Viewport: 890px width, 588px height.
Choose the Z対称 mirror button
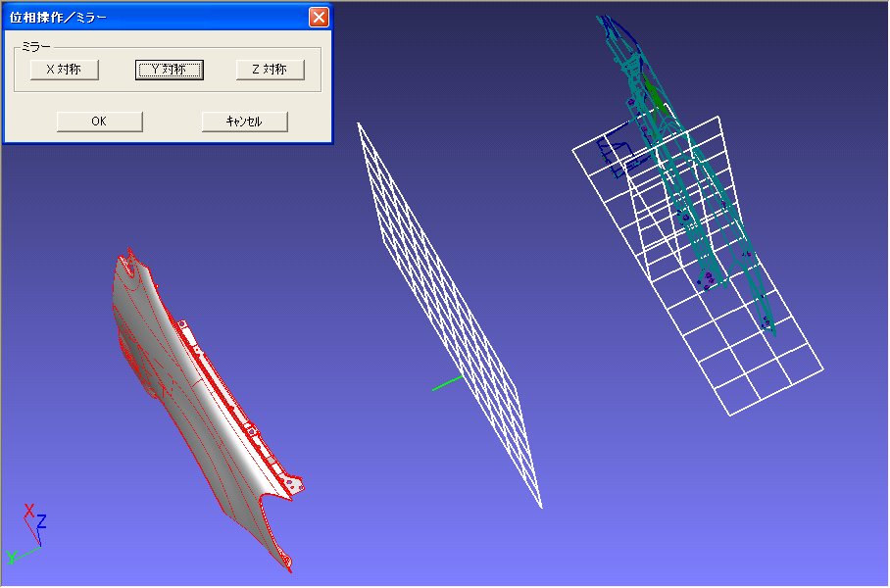[x=271, y=70]
